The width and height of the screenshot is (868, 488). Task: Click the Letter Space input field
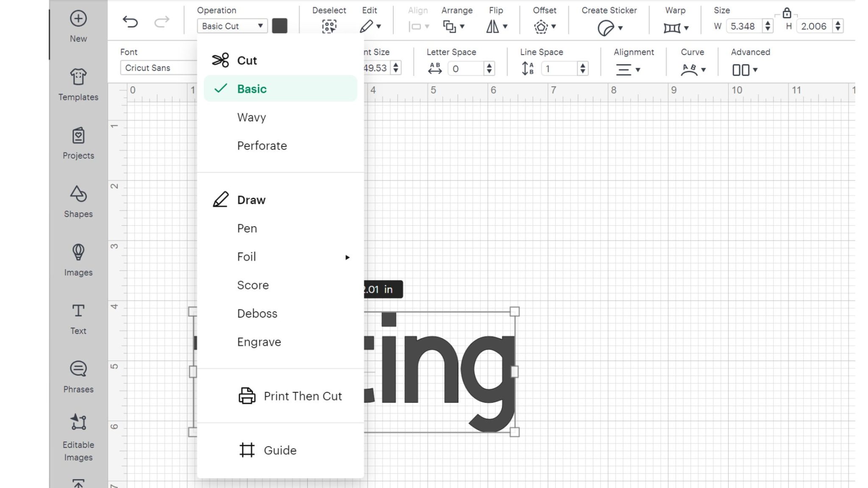point(468,68)
